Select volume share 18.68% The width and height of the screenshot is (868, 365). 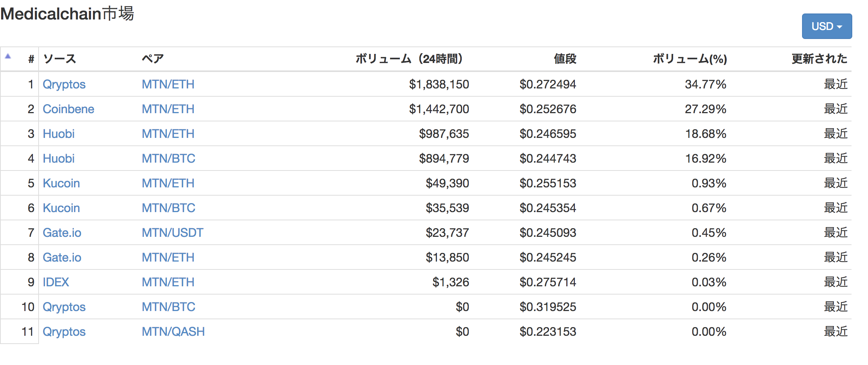(706, 134)
